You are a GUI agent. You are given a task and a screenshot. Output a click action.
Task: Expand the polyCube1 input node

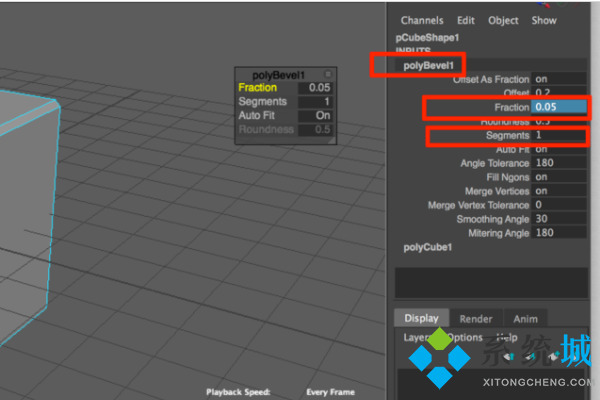point(430,247)
